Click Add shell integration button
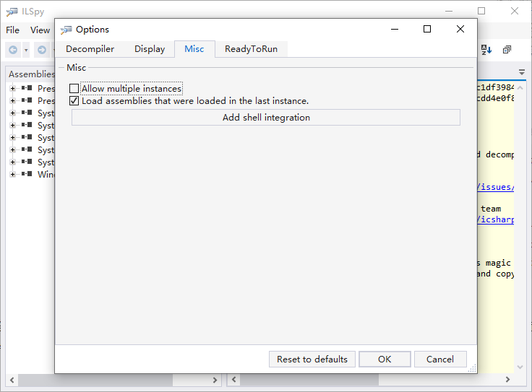The image size is (532, 392). coord(266,118)
